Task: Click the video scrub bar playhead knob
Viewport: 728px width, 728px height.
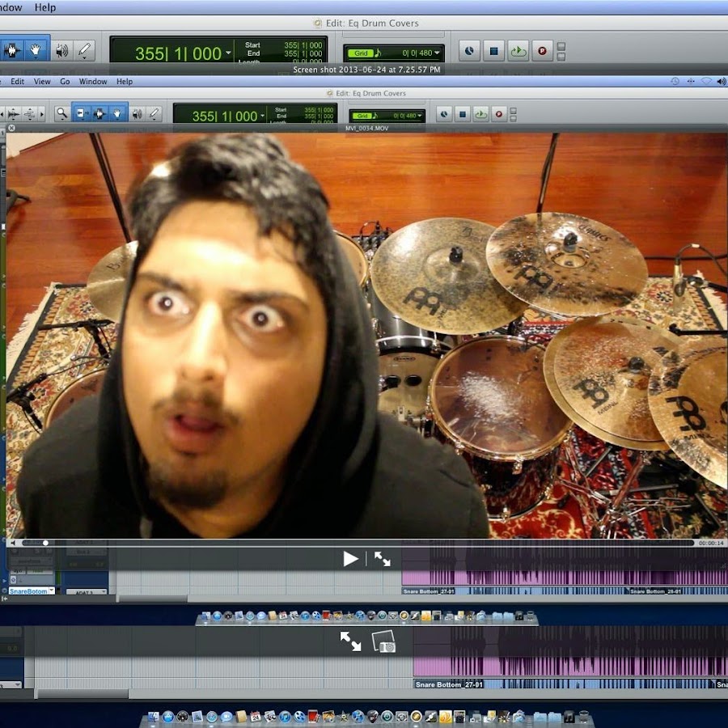Action: pyautogui.click(x=45, y=543)
